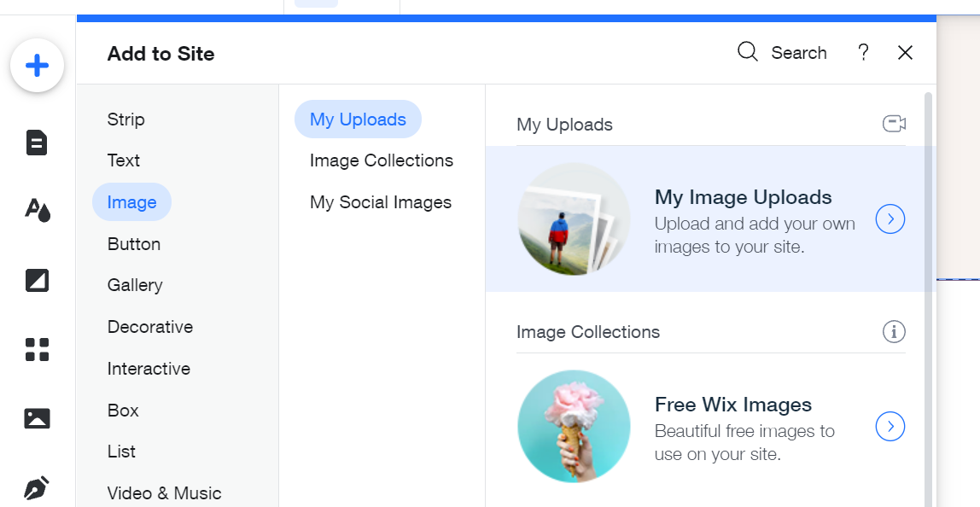The image size is (980, 507).
Task: Open the Pages menu document icon
Action: 37,143
